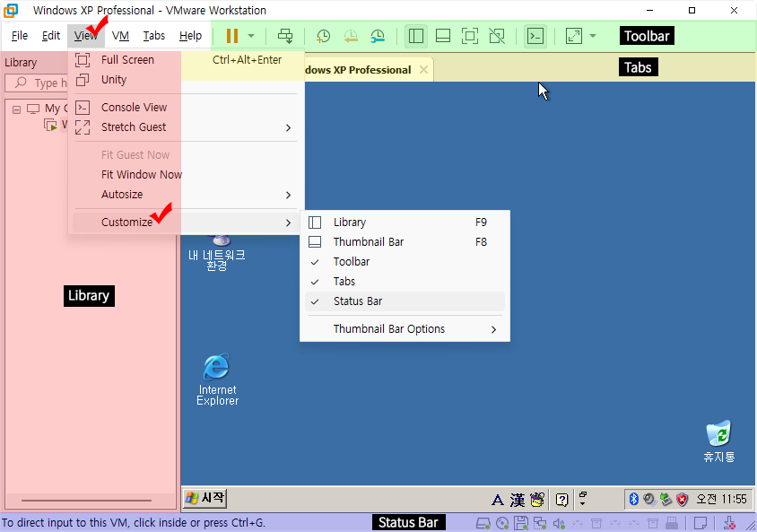Click the IME pad tools icon

point(537,500)
